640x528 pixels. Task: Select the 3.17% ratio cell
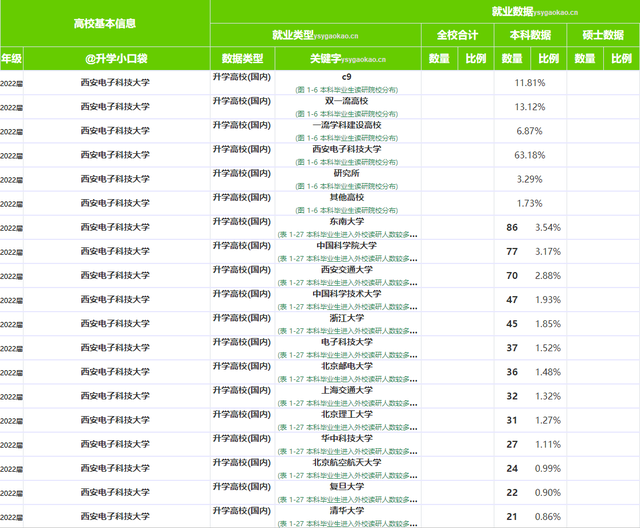pyautogui.click(x=547, y=252)
